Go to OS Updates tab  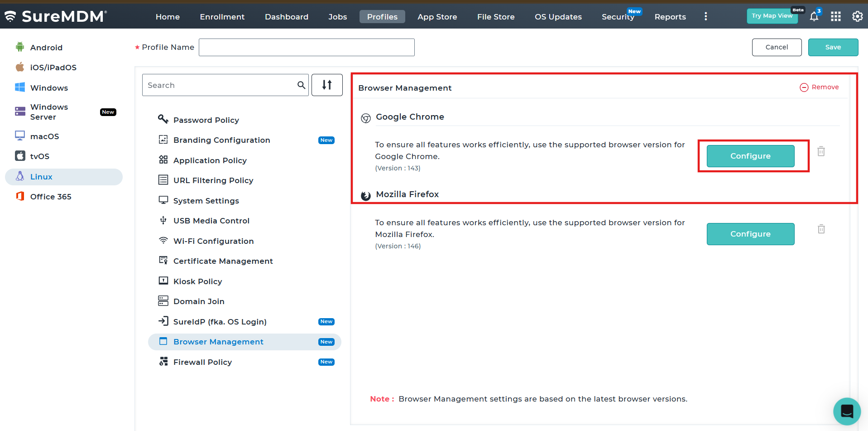point(558,17)
